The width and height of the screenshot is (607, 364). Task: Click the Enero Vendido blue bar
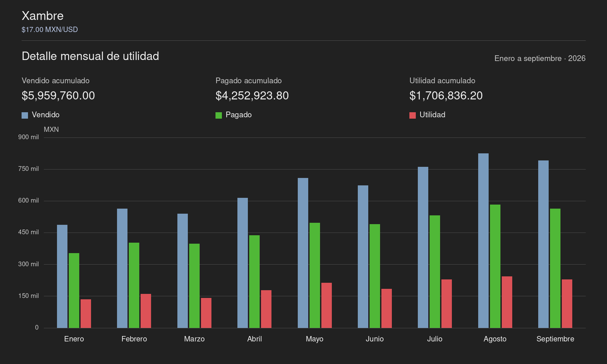tap(62, 276)
